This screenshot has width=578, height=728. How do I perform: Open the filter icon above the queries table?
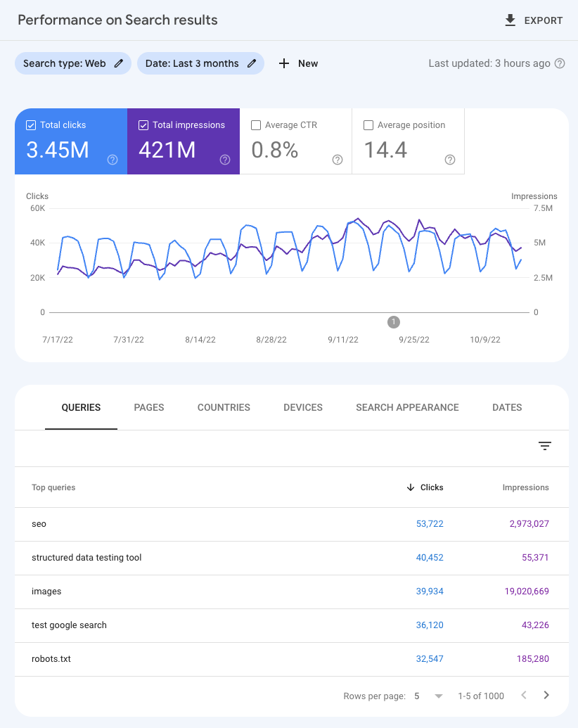[x=545, y=446]
